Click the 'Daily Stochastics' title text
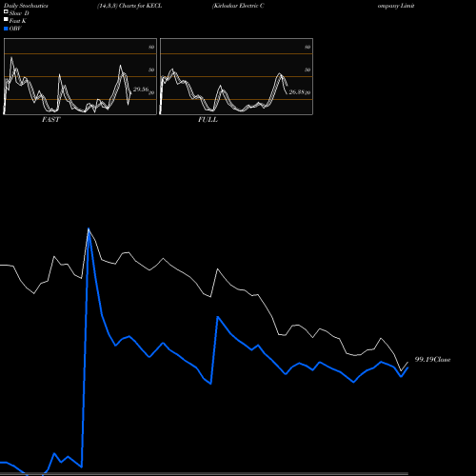The width and height of the screenshot is (476, 476). pyautogui.click(x=26, y=6)
